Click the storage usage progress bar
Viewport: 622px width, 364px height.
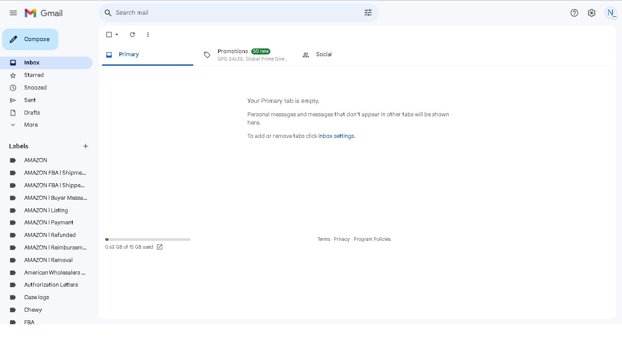point(148,239)
